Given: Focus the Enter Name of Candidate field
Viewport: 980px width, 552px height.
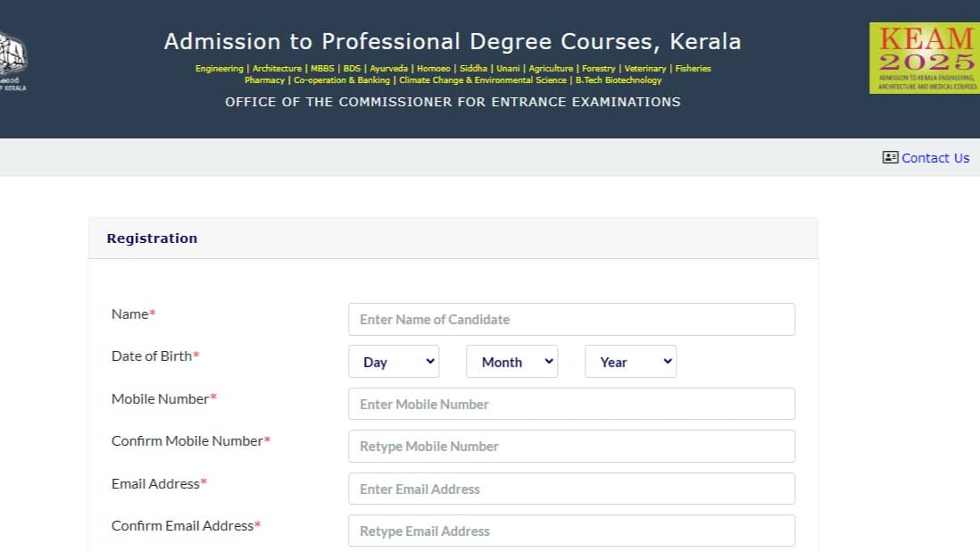Looking at the screenshot, I should point(571,320).
